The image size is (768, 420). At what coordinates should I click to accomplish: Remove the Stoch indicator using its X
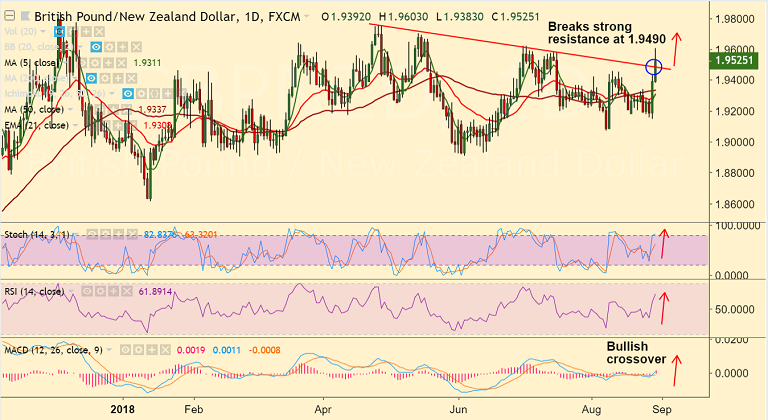point(131,235)
